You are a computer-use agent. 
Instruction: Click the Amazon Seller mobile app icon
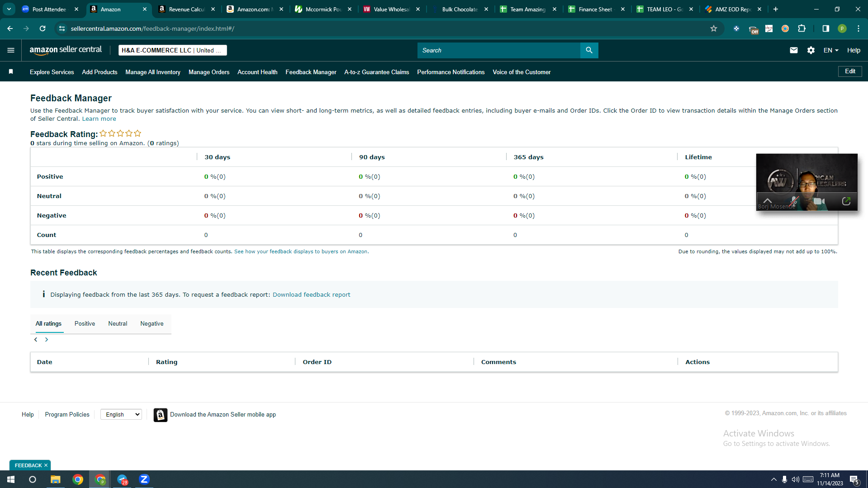click(160, 415)
